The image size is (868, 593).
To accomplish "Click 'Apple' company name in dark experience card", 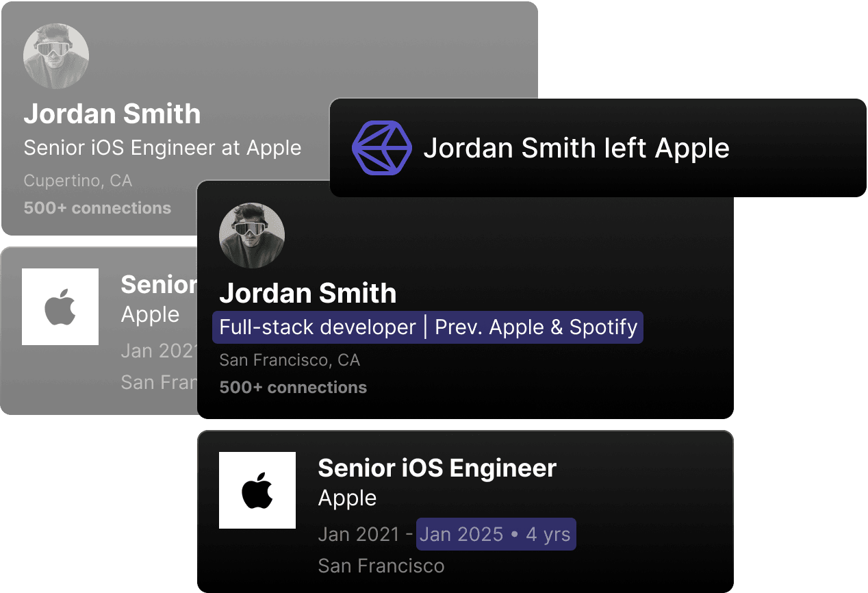I will pyautogui.click(x=348, y=498).
